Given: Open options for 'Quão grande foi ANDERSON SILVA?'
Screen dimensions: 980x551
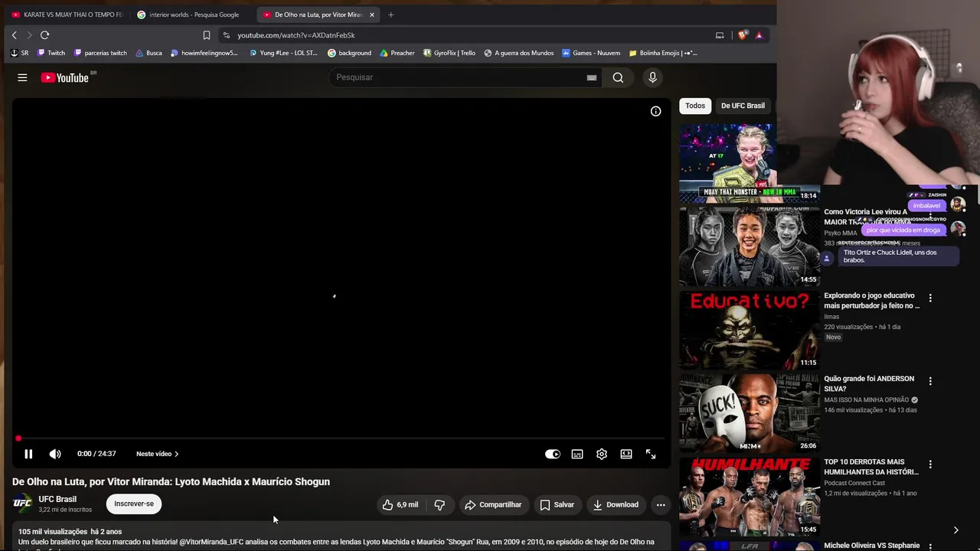Looking at the screenshot, I should pyautogui.click(x=930, y=381).
